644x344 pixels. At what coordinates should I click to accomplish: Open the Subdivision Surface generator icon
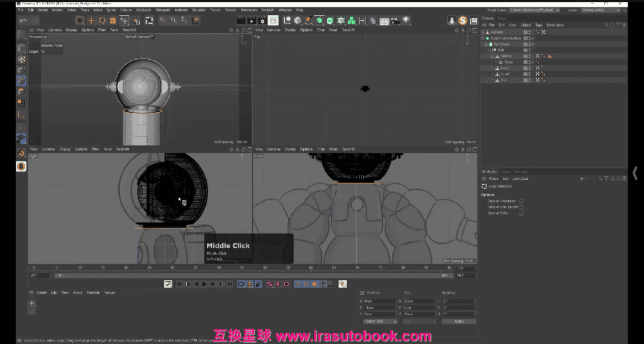pyautogui.click(x=319, y=21)
